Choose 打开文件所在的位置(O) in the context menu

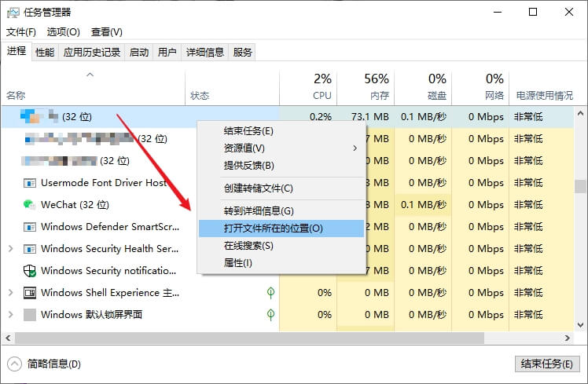[281, 229]
